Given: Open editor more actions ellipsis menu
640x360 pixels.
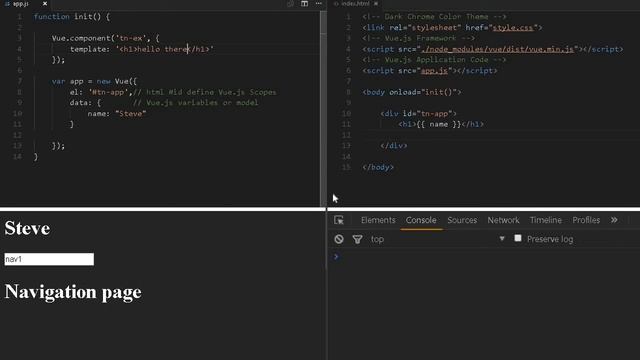Looking at the screenshot, I should (319, 4).
